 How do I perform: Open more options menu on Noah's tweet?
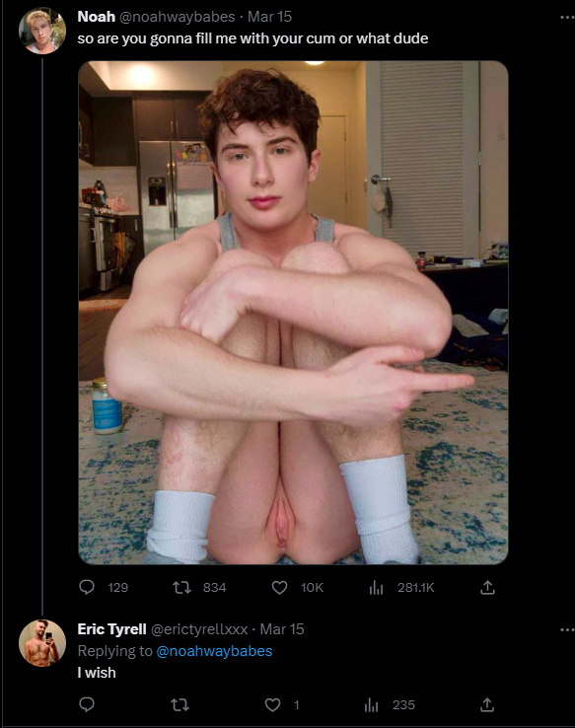[567, 17]
